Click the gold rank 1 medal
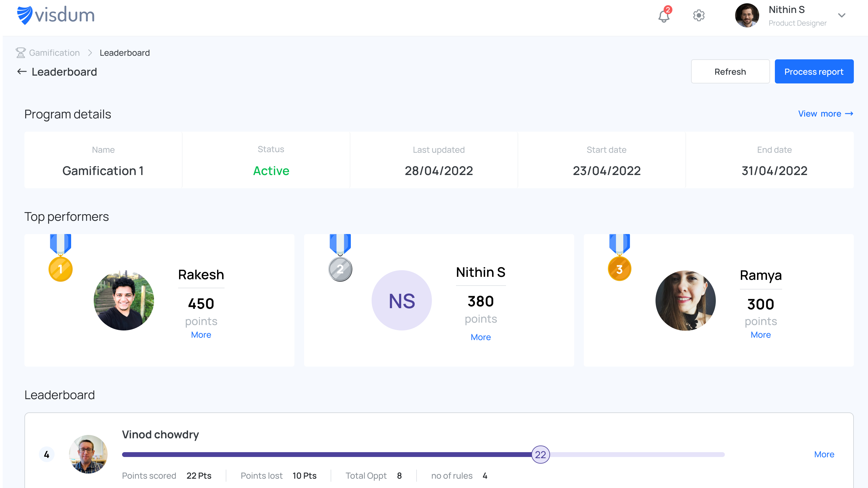The image size is (868, 488). click(61, 269)
